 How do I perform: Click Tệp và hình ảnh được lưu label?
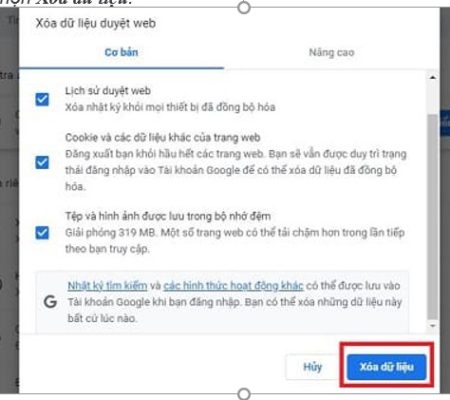(x=168, y=216)
